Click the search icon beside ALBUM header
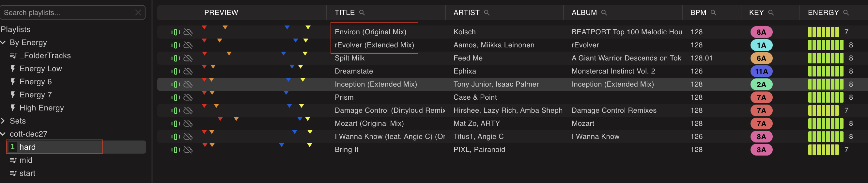This screenshot has height=183, width=868. pyautogui.click(x=604, y=12)
